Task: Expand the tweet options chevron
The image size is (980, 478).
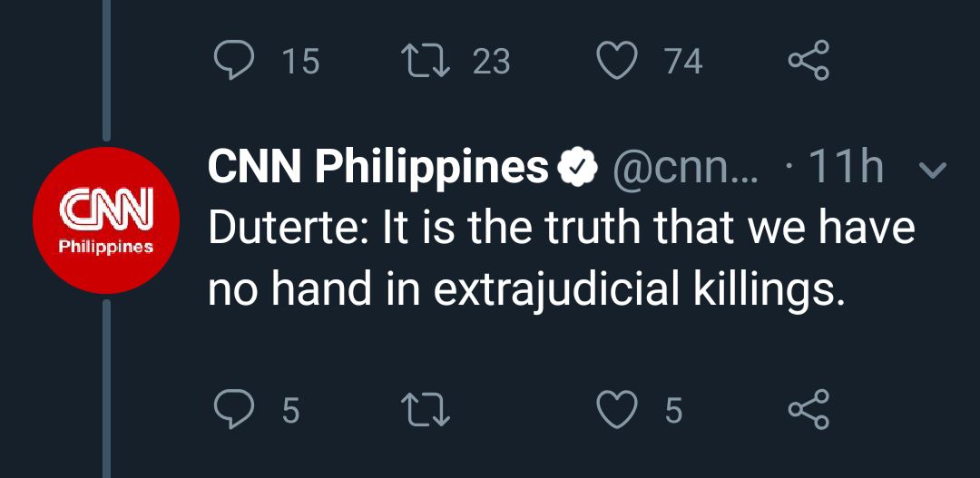Action: click(x=933, y=168)
